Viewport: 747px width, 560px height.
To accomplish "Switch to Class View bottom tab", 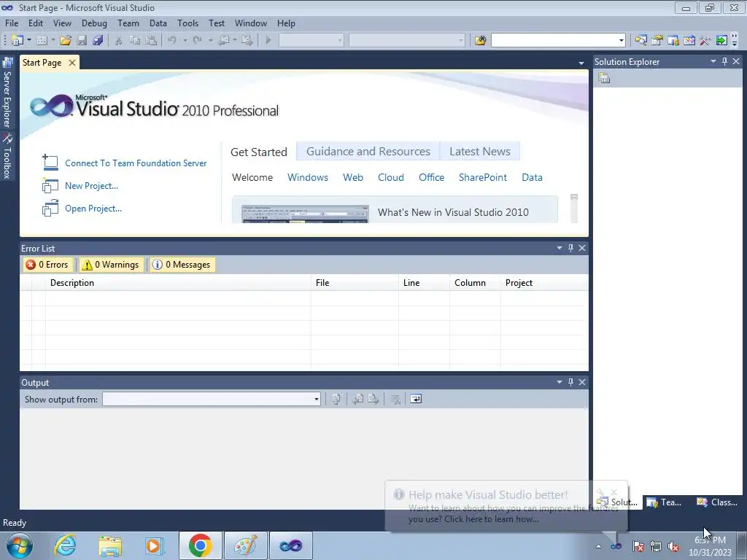I will (x=717, y=502).
